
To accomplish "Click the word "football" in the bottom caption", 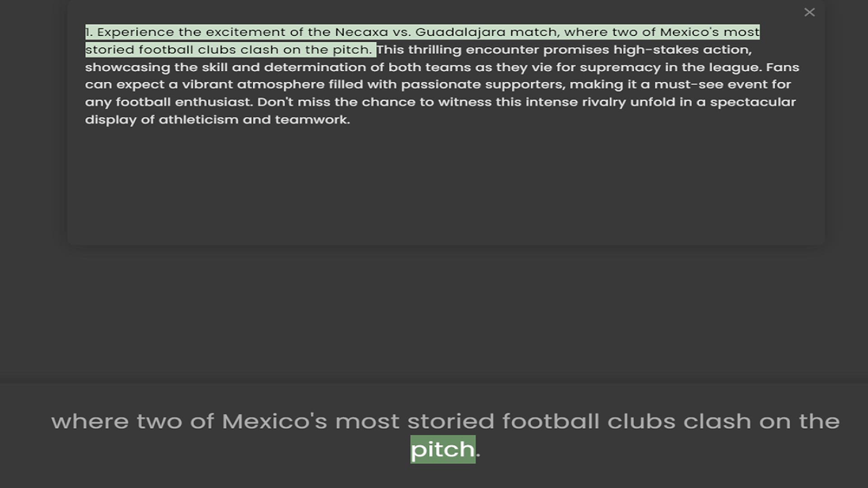I will click(551, 421).
